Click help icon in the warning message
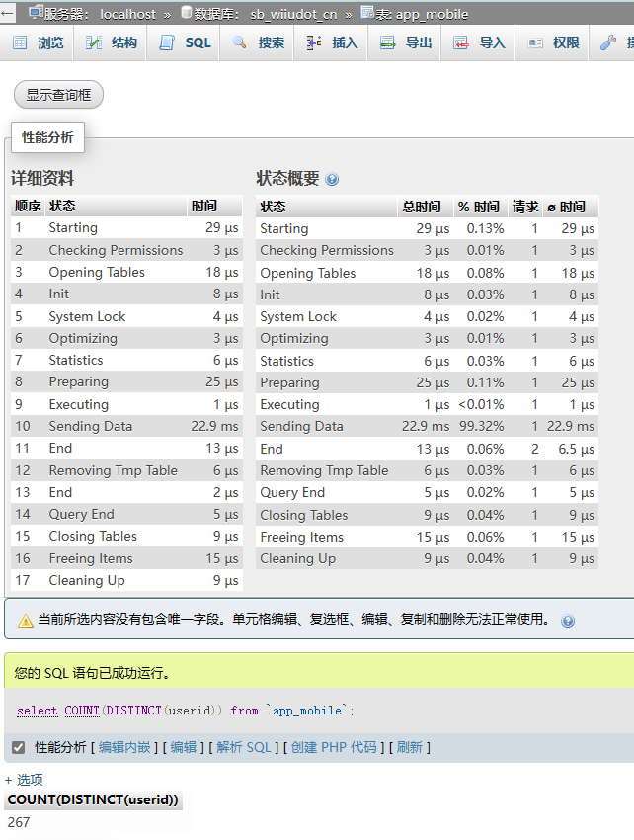 [568, 621]
